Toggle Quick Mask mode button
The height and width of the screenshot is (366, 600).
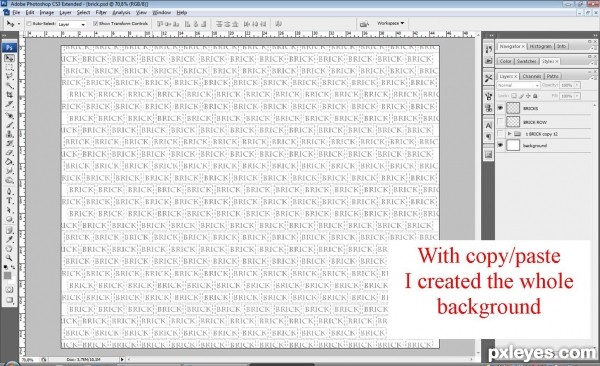click(x=9, y=290)
